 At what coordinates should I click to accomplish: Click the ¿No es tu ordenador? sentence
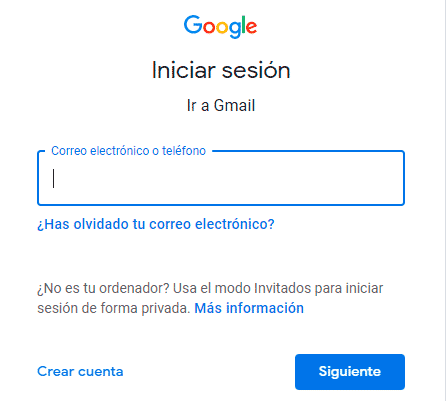[104, 288]
